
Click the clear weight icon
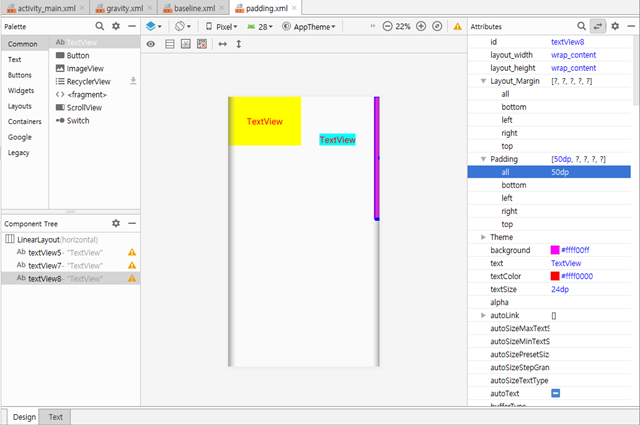(202, 44)
